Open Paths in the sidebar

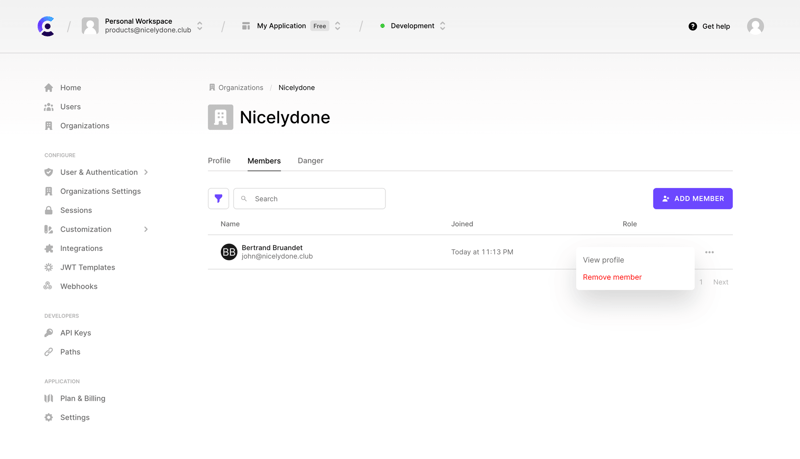point(70,352)
